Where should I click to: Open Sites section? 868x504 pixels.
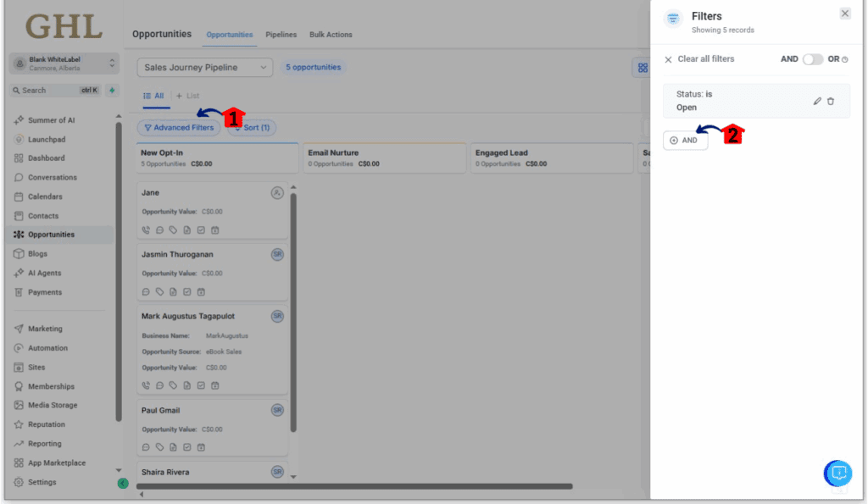tap(36, 368)
